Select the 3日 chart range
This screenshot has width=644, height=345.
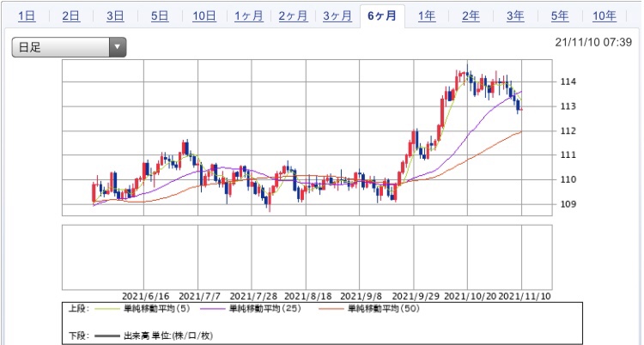[x=115, y=16]
